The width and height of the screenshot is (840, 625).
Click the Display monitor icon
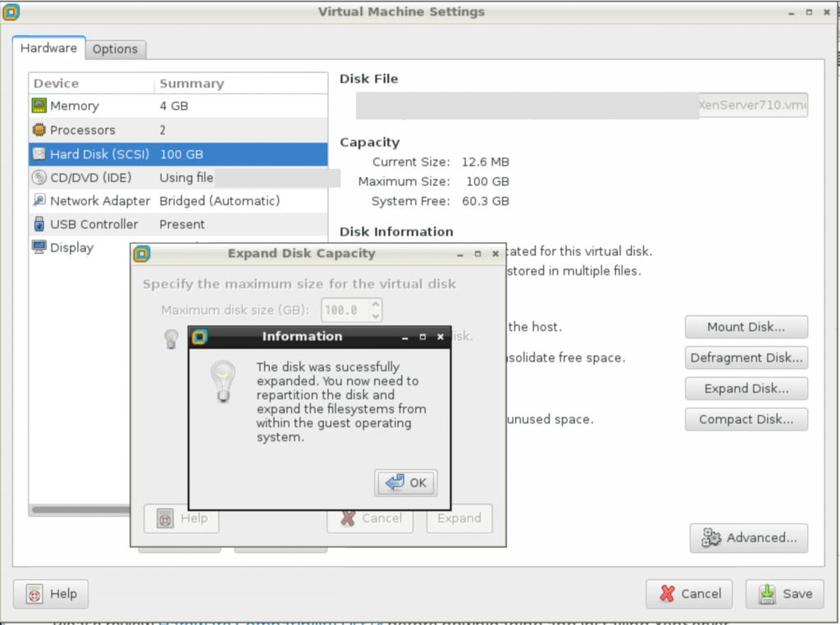coord(39,247)
